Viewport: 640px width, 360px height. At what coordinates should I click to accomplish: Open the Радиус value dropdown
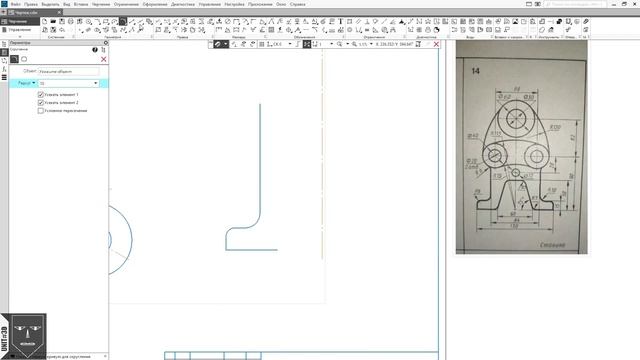tap(96, 83)
